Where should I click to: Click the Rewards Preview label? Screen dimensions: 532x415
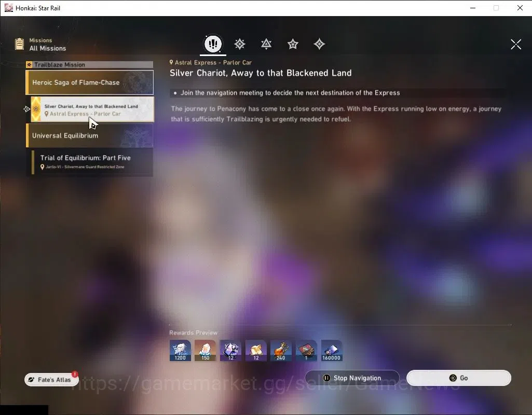[x=194, y=333]
